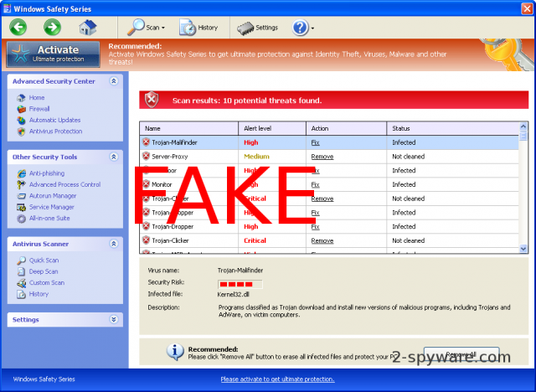This screenshot has height=392, width=536.
Task: Select the Trojan-Malfinder row
Action: click(x=329, y=142)
